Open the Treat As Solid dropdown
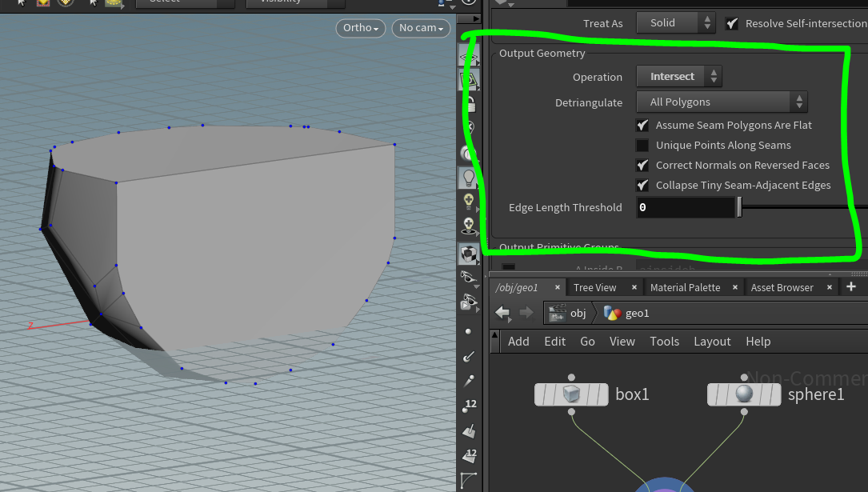This screenshot has width=868, height=492. click(675, 23)
